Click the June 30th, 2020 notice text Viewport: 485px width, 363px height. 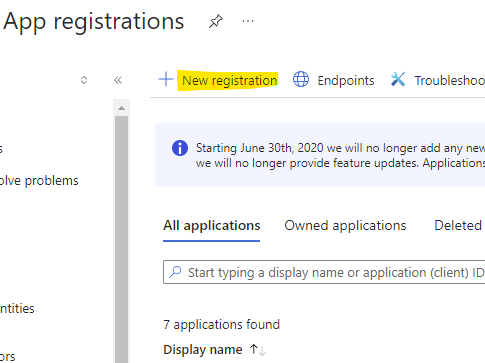click(340, 155)
